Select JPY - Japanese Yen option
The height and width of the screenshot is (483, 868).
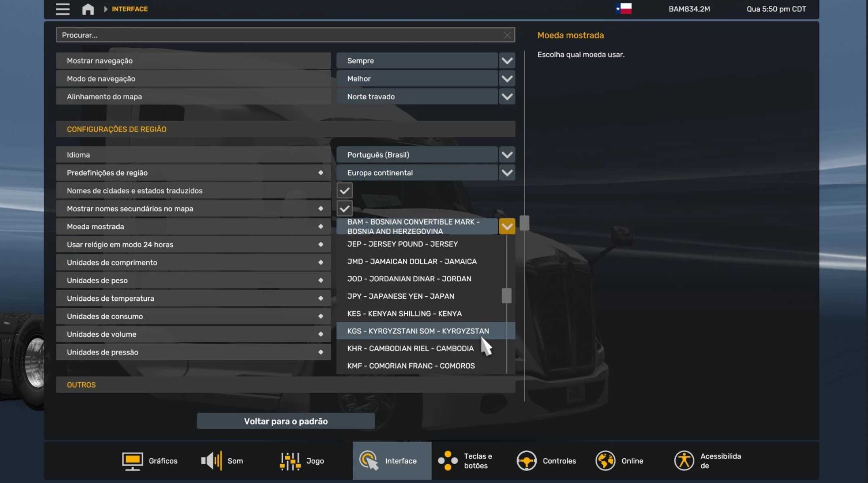[x=400, y=296]
